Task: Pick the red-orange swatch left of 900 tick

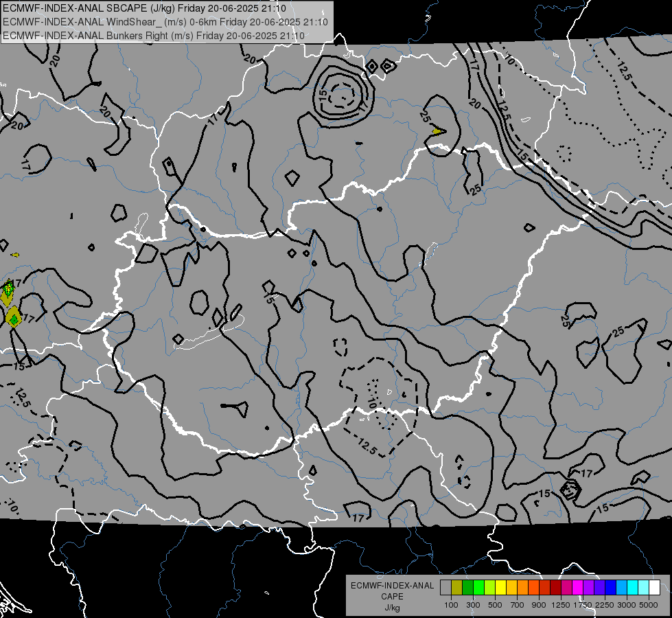Action: coord(533,588)
